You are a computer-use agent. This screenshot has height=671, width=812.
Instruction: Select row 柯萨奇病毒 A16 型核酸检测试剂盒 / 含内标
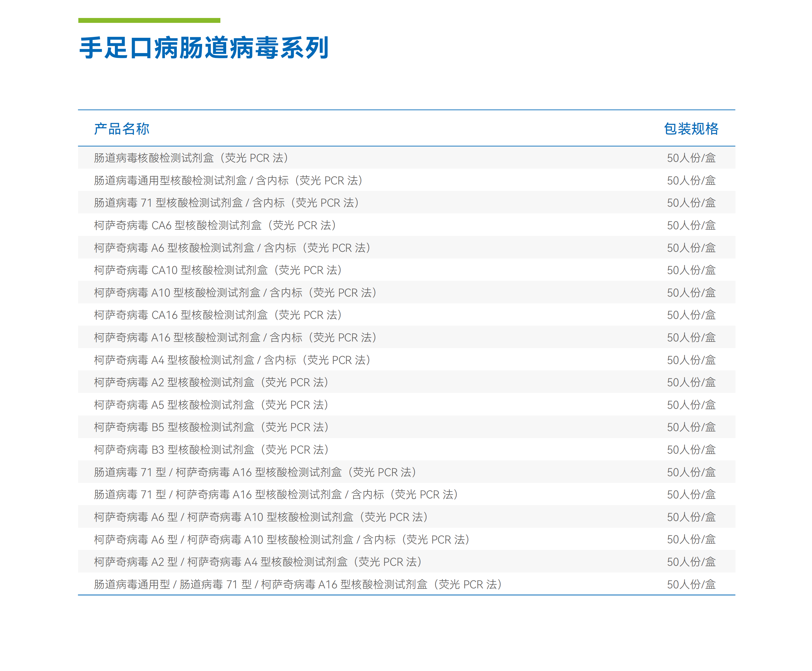[406, 337]
